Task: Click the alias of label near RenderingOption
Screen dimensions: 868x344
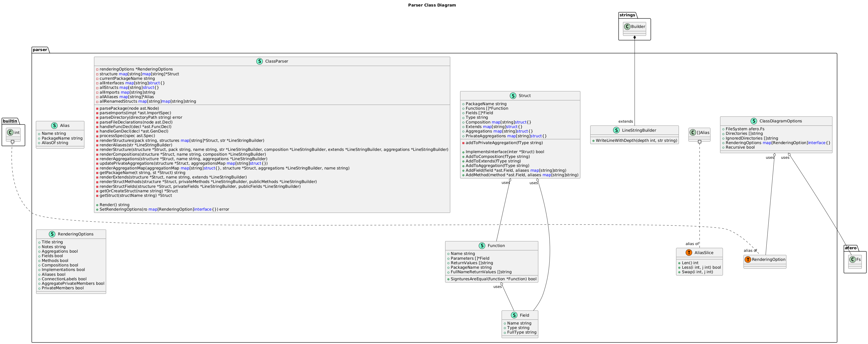Action: 750,251
